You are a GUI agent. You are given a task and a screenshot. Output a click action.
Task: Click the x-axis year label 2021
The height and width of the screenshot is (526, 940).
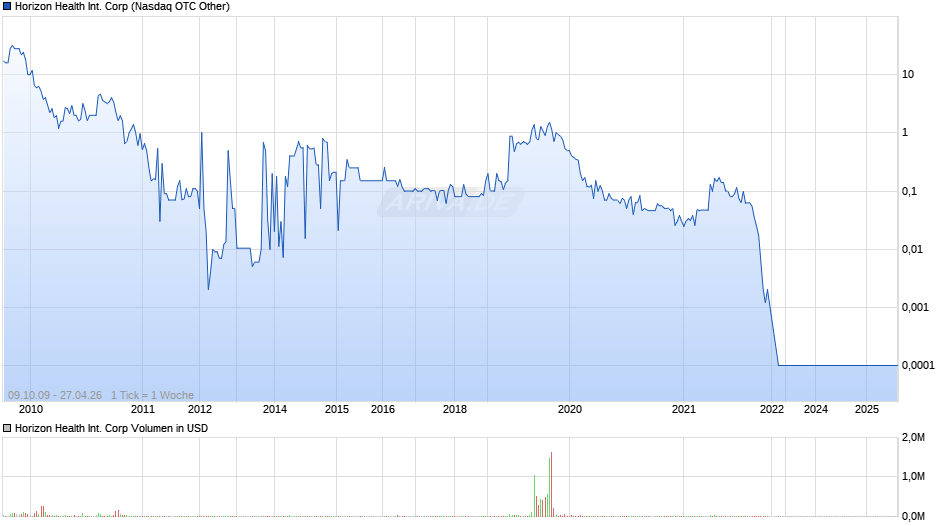[x=683, y=409]
